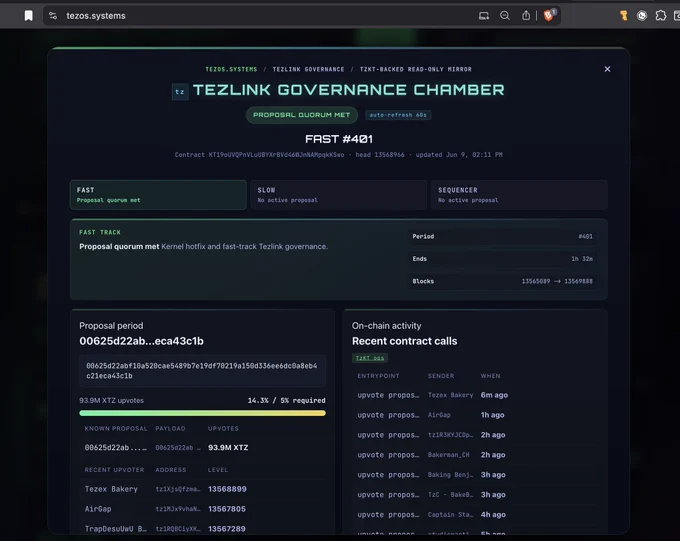Click level 13568899 value
Image resolution: width=680 pixels, height=541 pixels.
[x=227, y=489]
